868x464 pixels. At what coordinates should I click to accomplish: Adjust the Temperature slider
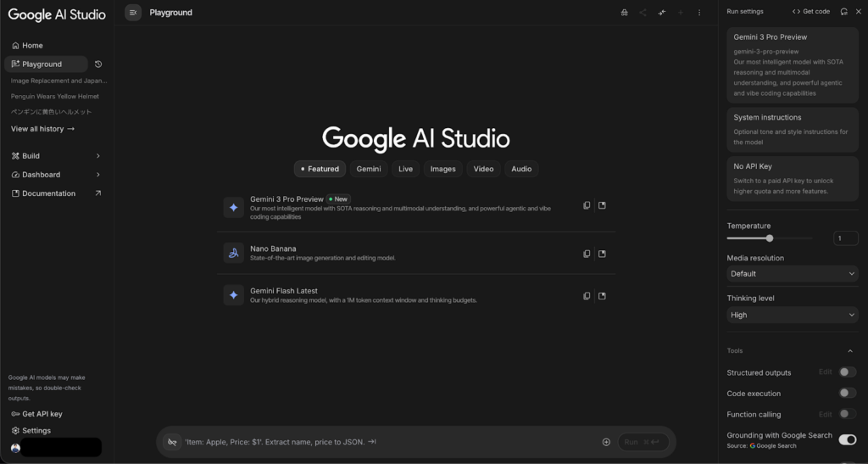(x=770, y=238)
